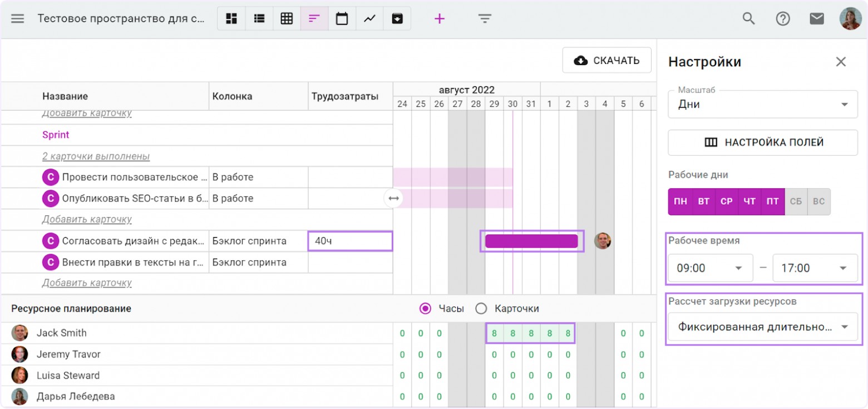Click the magenta plus add icon
Image resolution: width=868 pixels, height=409 pixels.
(x=440, y=19)
